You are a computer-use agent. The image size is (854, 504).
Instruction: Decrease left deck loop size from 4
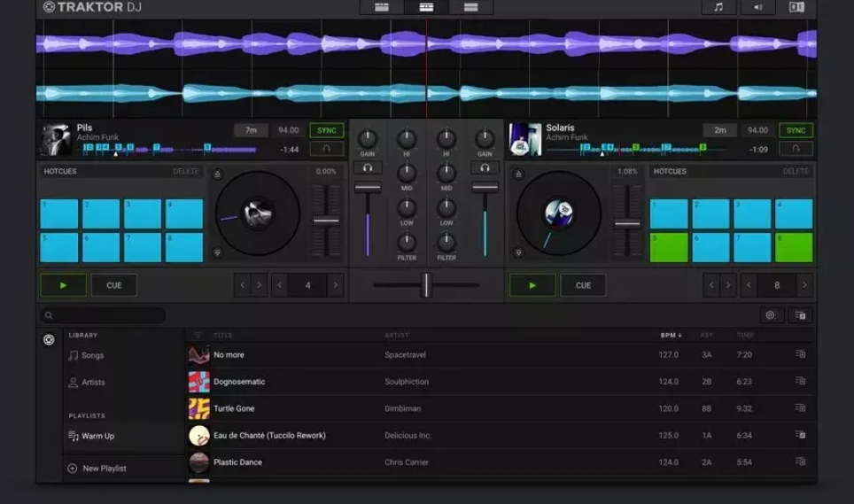point(279,285)
